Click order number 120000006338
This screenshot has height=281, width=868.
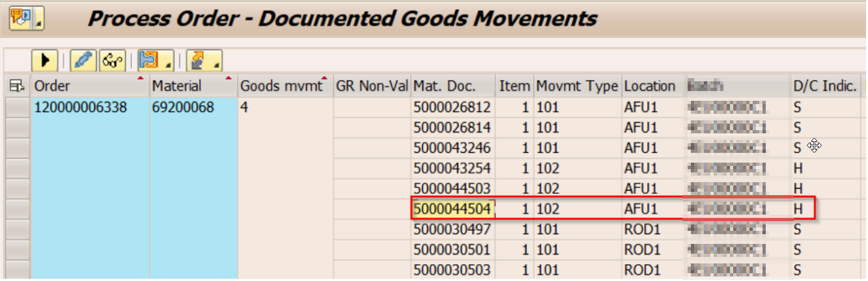coord(81,107)
